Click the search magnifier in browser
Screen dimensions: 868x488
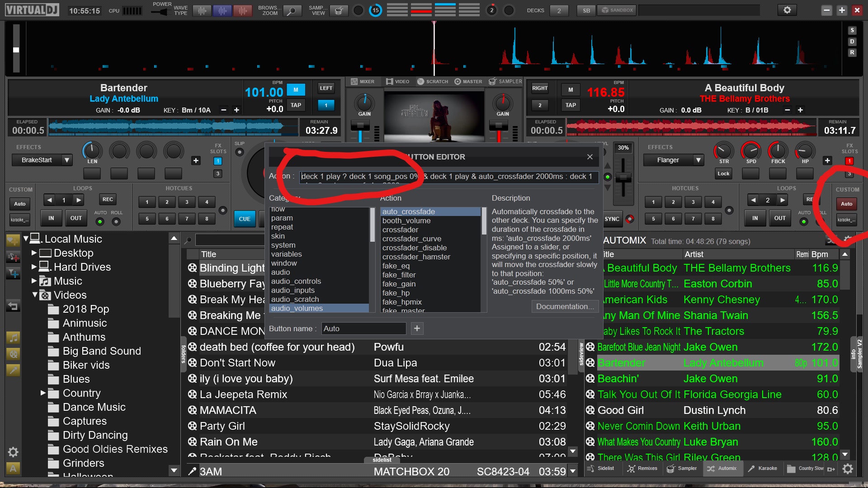point(188,240)
